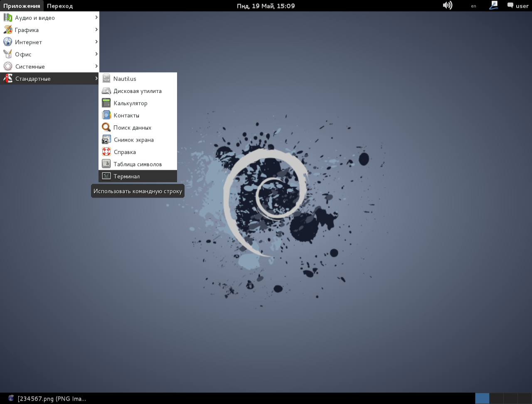Expand the Системные submenu arrow
The height and width of the screenshot is (404, 532).
coord(96,66)
